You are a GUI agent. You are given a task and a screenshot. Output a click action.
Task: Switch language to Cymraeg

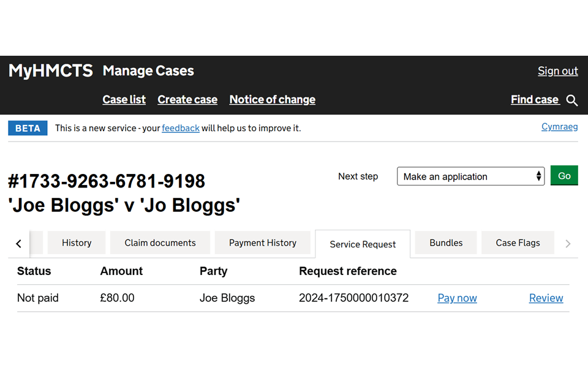click(559, 127)
